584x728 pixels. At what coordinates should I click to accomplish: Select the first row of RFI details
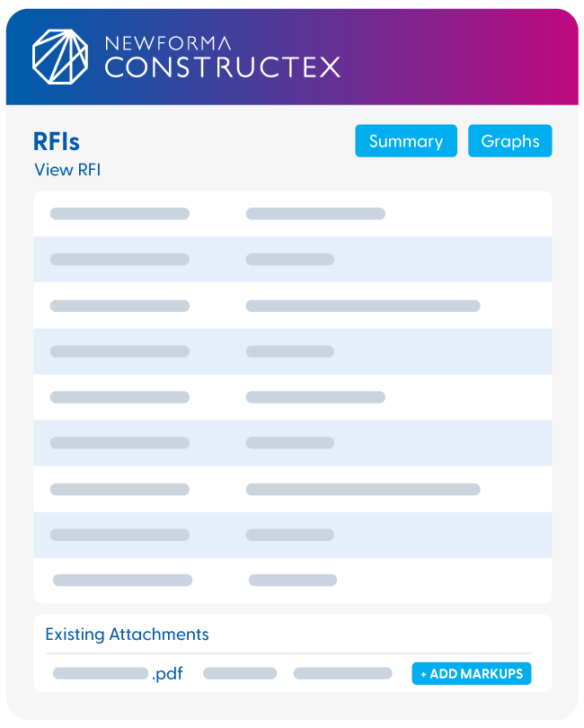(x=293, y=214)
